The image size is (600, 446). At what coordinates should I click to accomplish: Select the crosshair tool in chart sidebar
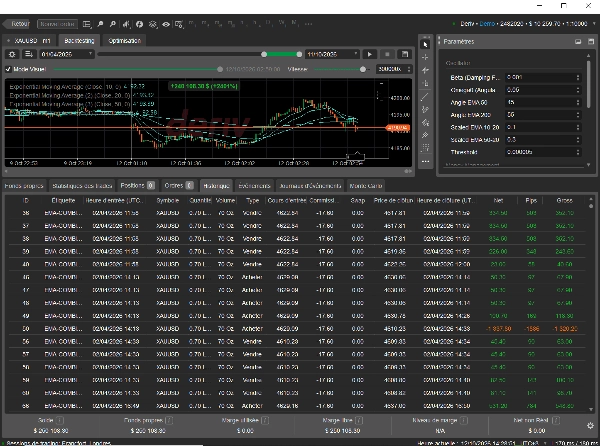425,57
